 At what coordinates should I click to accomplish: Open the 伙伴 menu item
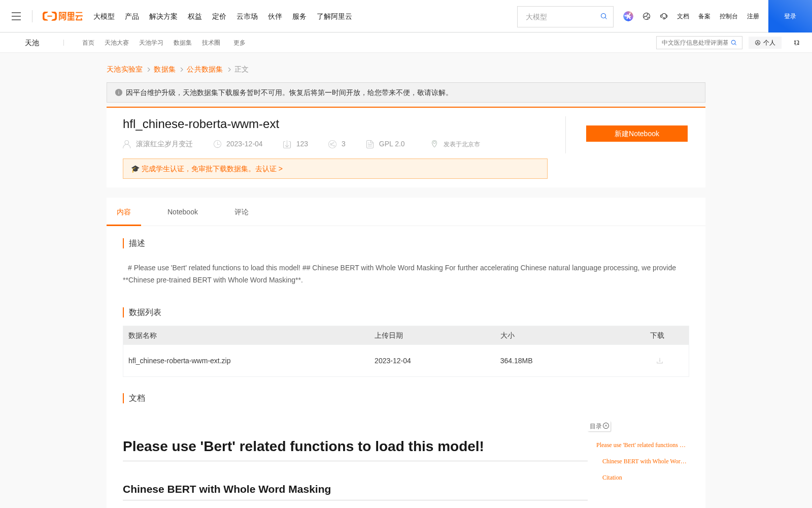point(275,16)
